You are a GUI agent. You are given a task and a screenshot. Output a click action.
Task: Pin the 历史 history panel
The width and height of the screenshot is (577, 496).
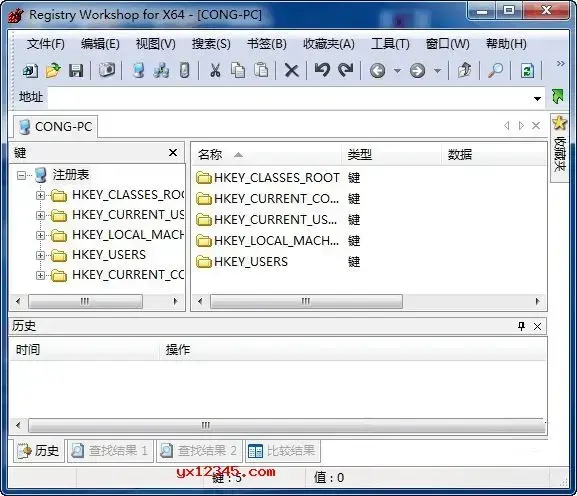521,326
